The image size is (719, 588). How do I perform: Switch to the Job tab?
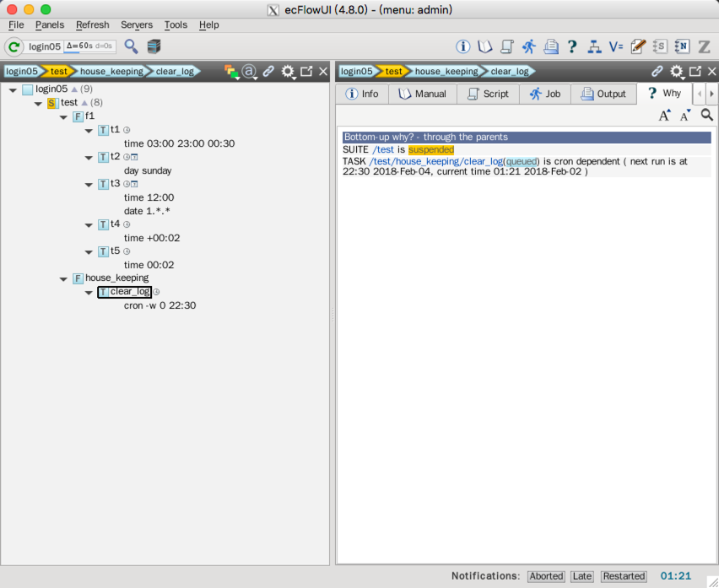(x=545, y=94)
